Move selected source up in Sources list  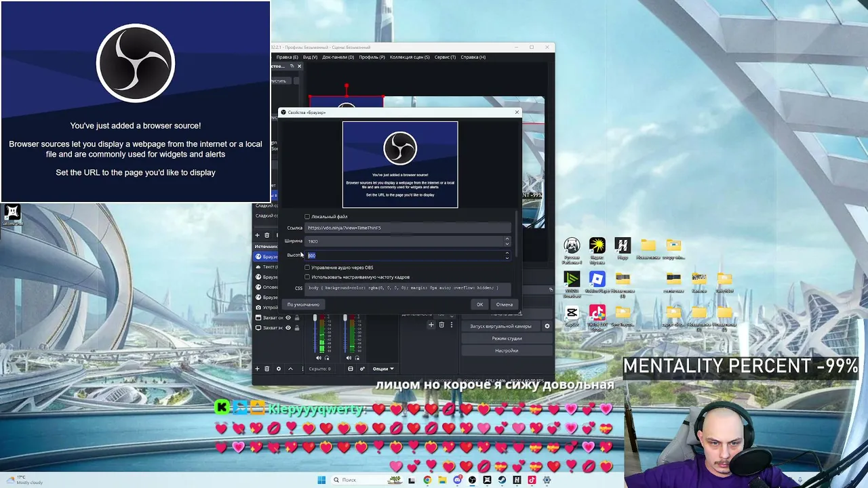click(x=290, y=369)
